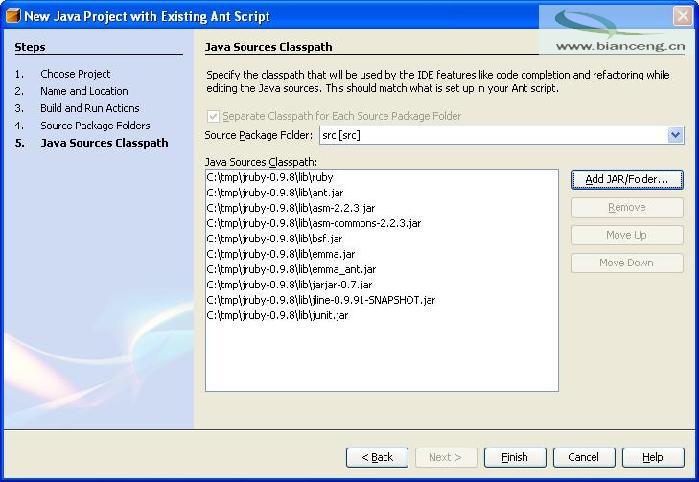Click the NetBeans cube icon in title bar
Image resolution: width=699 pixels, height=482 pixels.
(x=13, y=16)
